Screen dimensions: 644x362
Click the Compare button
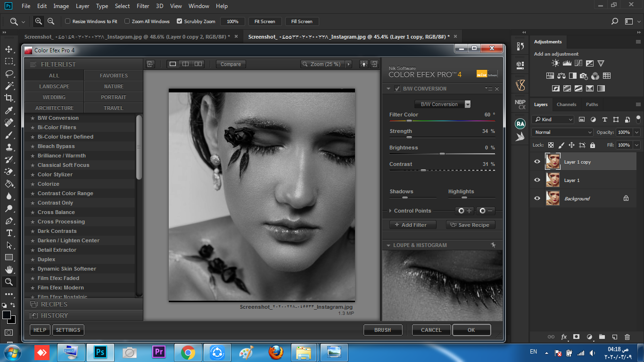231,64
